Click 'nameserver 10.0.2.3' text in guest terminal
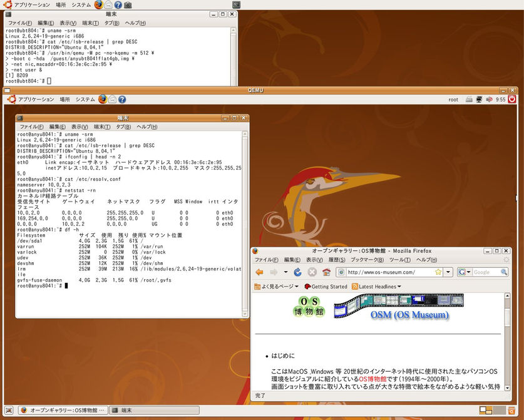This screenshot has width=524, height=420. [x=44, y=185]
